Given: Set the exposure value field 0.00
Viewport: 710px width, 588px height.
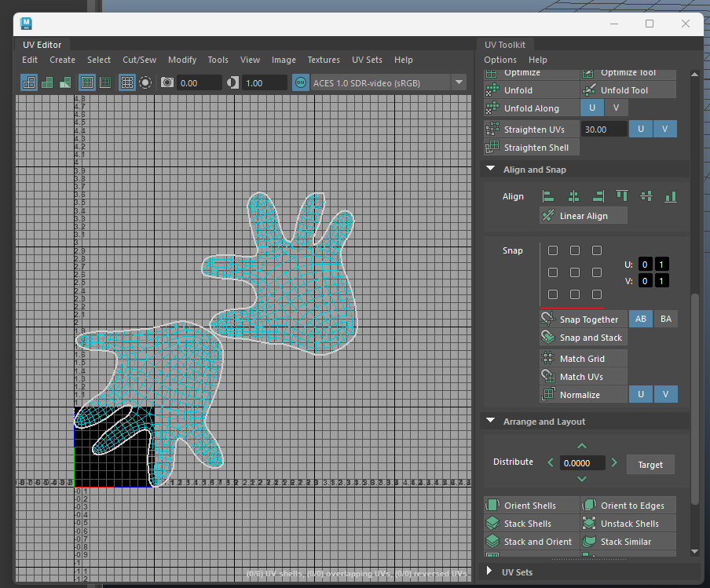Looking at the screenshot, I should (x=199, y=83).
